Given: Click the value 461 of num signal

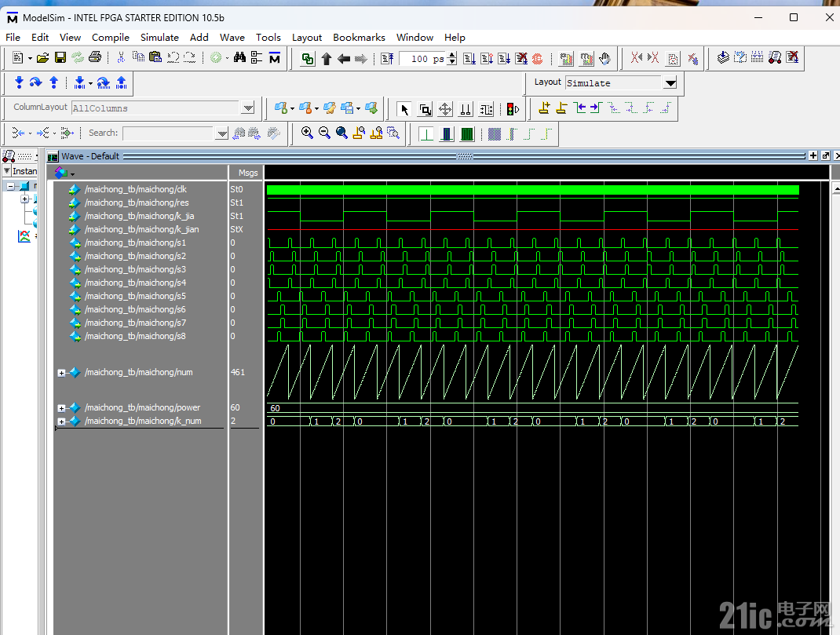Looking at the screenshot, I should (x=237, y=373).
